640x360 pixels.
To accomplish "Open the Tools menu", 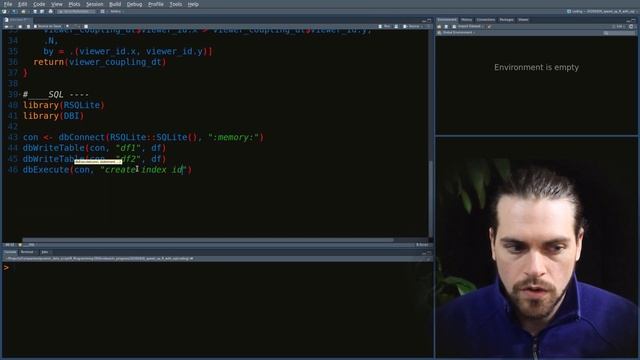I will click(x=176, y=4).
